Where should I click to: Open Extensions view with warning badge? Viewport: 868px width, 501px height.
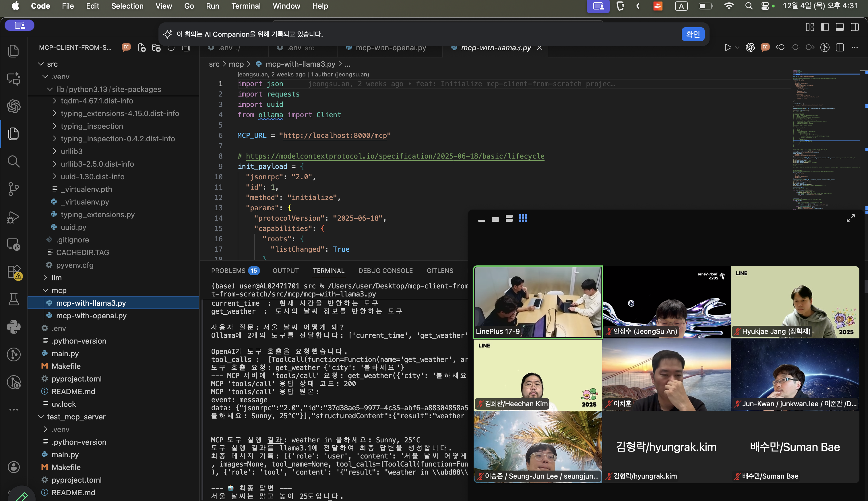coord(13,272)
